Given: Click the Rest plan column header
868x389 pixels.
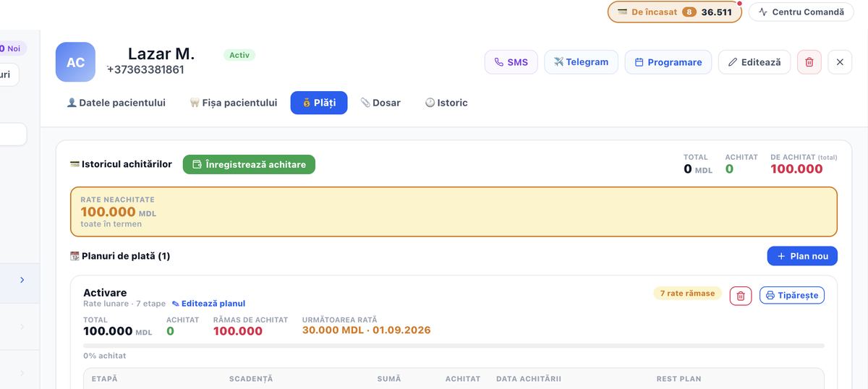Looking at the screenshot, I should 678,379.
